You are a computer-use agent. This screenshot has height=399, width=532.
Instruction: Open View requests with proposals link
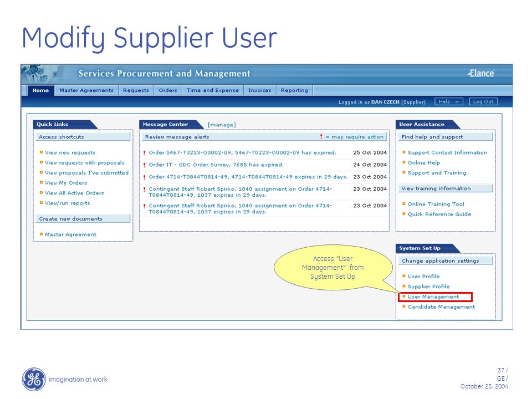[84, 162]
